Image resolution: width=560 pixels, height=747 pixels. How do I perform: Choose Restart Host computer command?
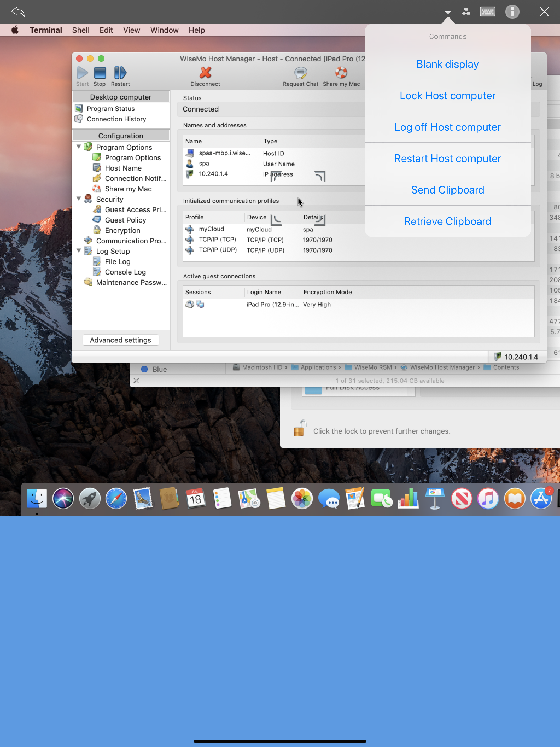coord(448,158)
